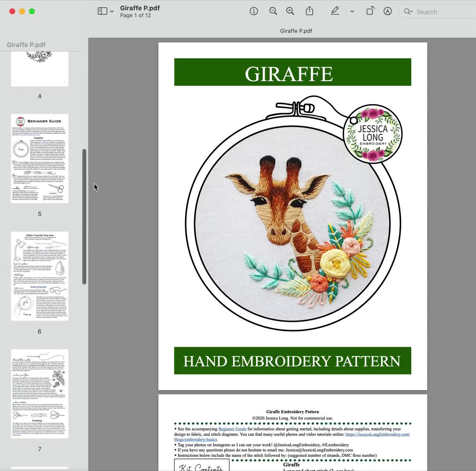
Task: Zoom out of the PDF page
Action: click(x=273, y=11)
